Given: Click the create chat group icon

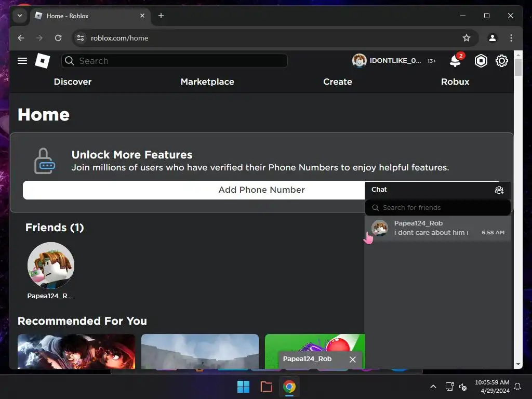Looking at the screenshot, I should [499, 190].
